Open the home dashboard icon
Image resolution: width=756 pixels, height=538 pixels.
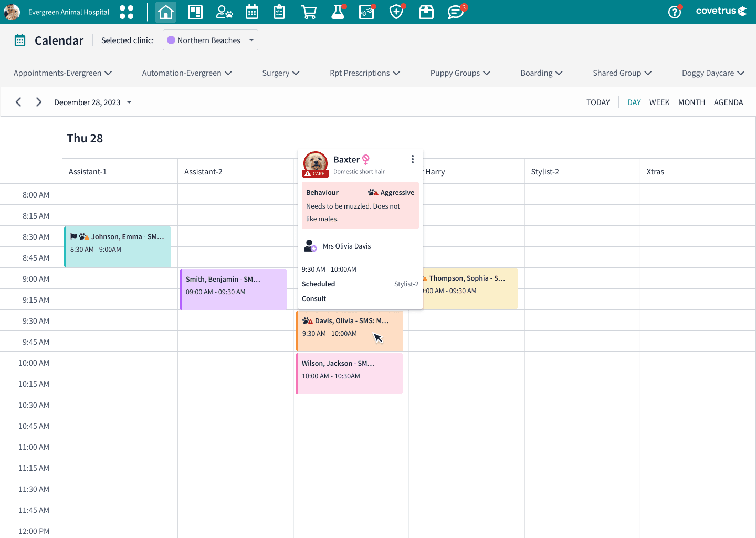tap(166, 12)
